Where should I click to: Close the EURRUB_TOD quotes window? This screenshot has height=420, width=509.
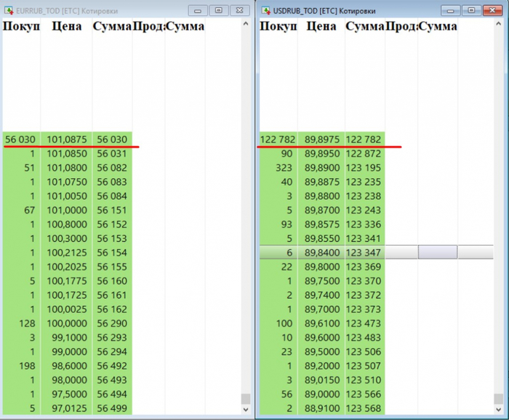(x=238, y=10)
